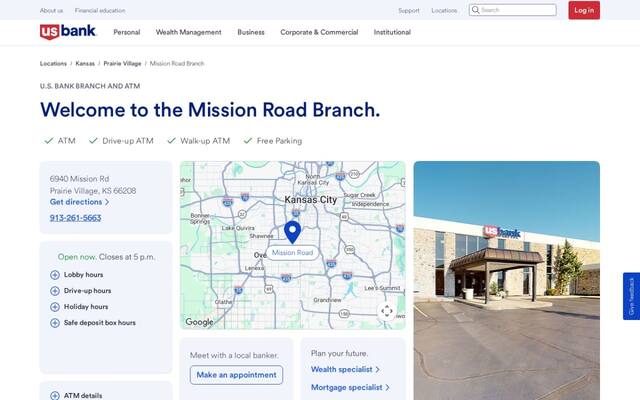The image size is (640, 400).
Task: Click the plus icon beside Drive-up hours
Action: [55, 291]
